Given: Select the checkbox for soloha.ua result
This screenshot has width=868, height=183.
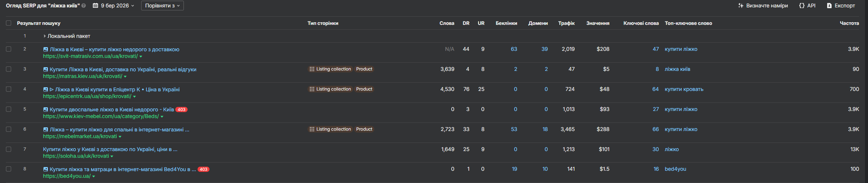Looking at the screenshot, I should tap(9, 149).
